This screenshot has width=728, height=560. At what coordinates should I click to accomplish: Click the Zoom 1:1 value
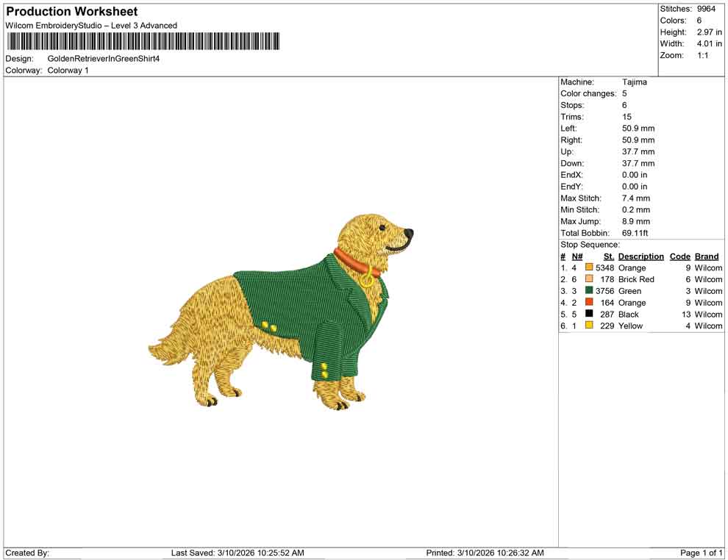[x=704, y=54]
